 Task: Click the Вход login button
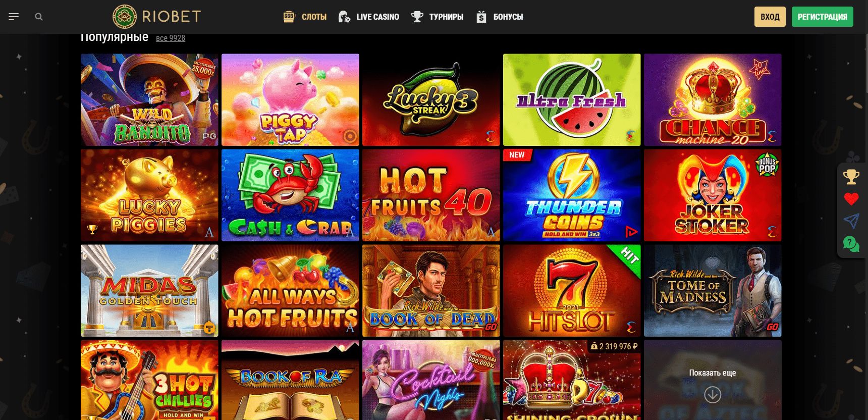[770, 17]
